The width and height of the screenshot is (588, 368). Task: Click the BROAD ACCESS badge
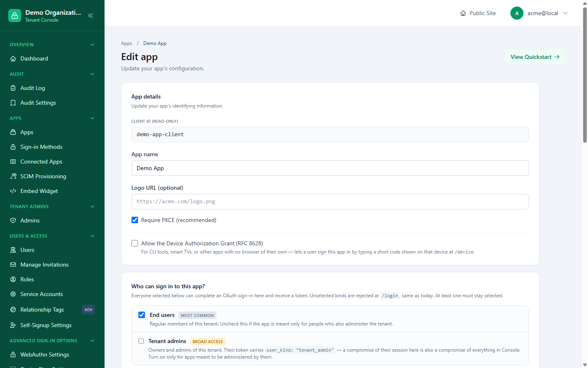coord(208,341)
